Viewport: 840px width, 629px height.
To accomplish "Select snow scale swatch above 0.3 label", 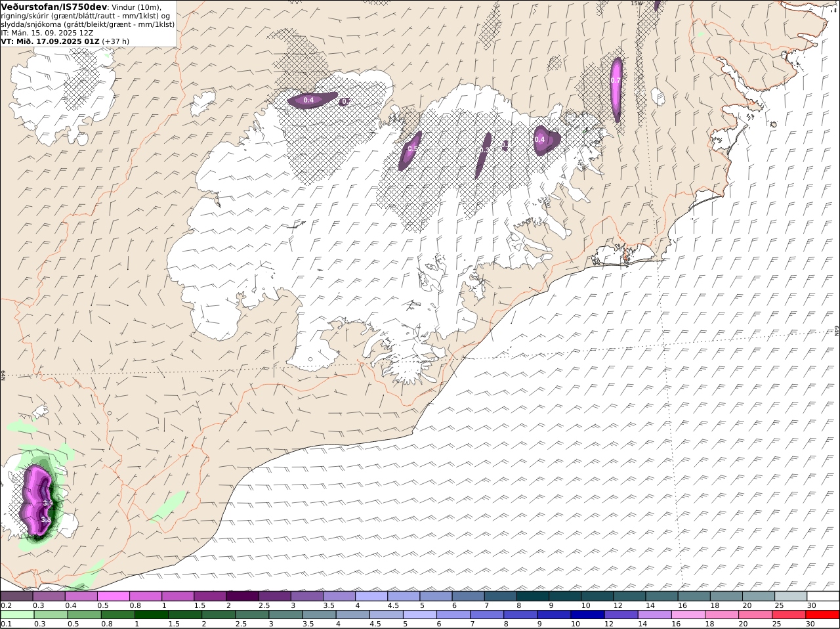I will (49, 596).
